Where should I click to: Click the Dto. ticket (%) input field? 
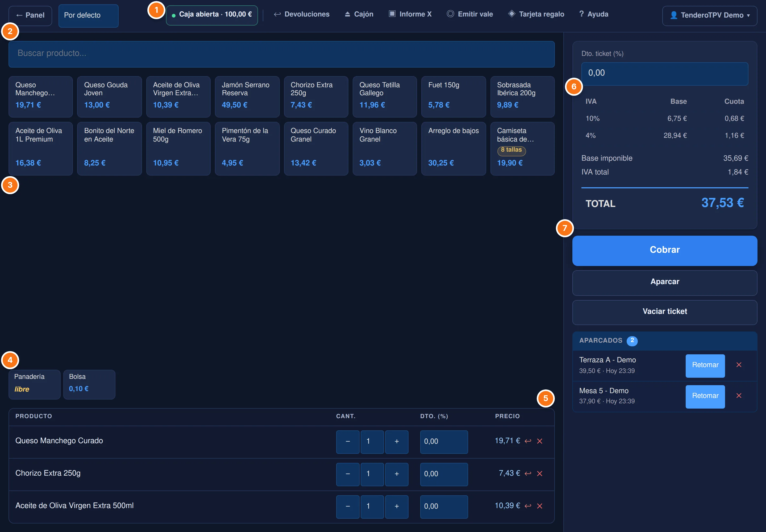coord(665,73)
